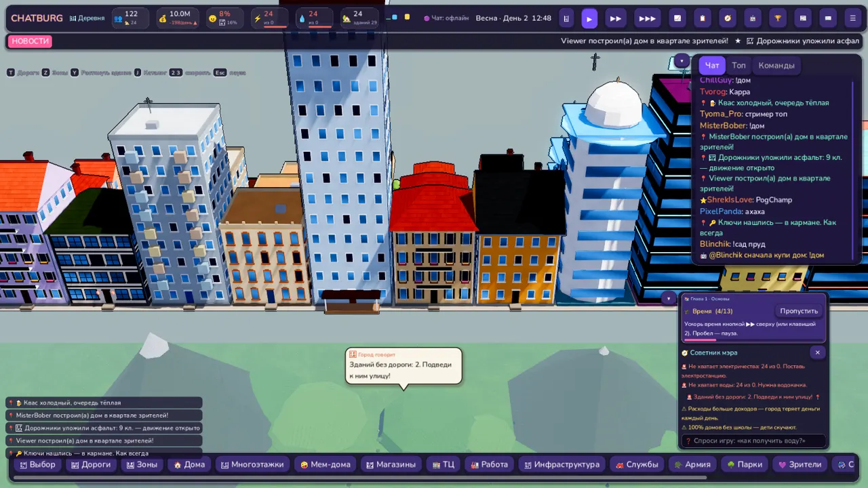Open the robot icon in top bar
Screen dimensions: 868x488
(x=753, y=18)
